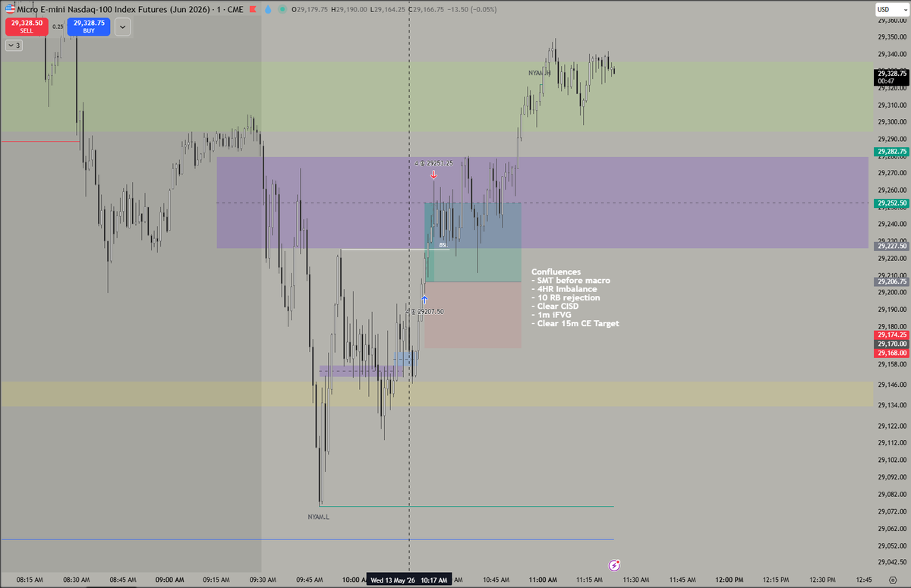Click the Wed 13 May '26 10:17 AM crosshair time label
This screenshot has width=911, height=588.
point(409,580)
